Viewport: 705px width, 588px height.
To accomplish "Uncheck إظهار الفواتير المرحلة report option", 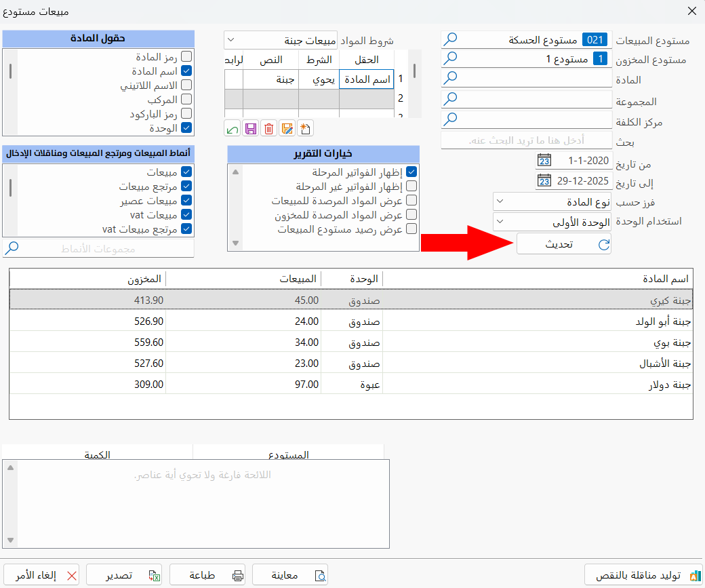I will pyautogui.click(x=412, y=172).
